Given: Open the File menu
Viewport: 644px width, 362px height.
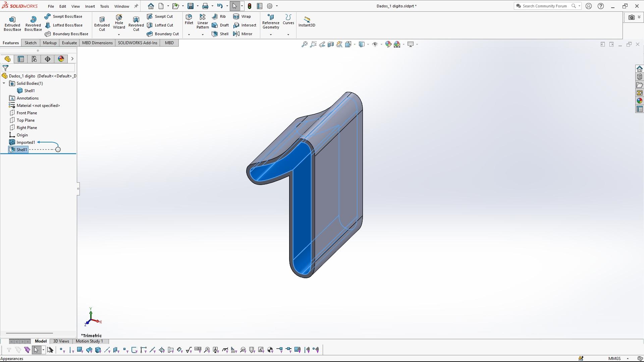Looking at the screenshot, I should pos(51,6).
